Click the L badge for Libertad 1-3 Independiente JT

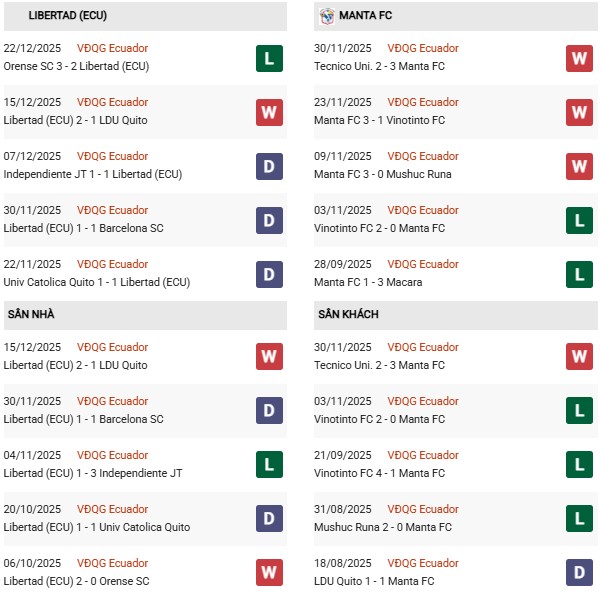pos(268,465)
